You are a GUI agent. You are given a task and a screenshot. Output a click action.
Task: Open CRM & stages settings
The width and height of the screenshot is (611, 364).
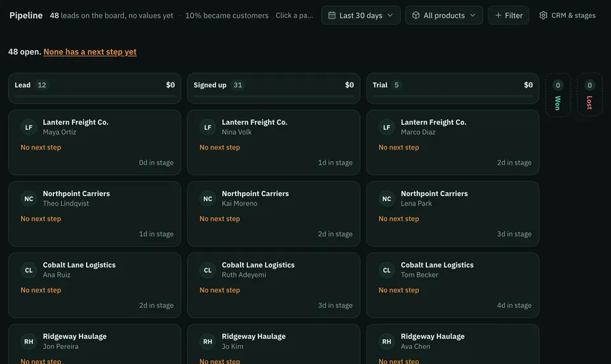point(567,15)
